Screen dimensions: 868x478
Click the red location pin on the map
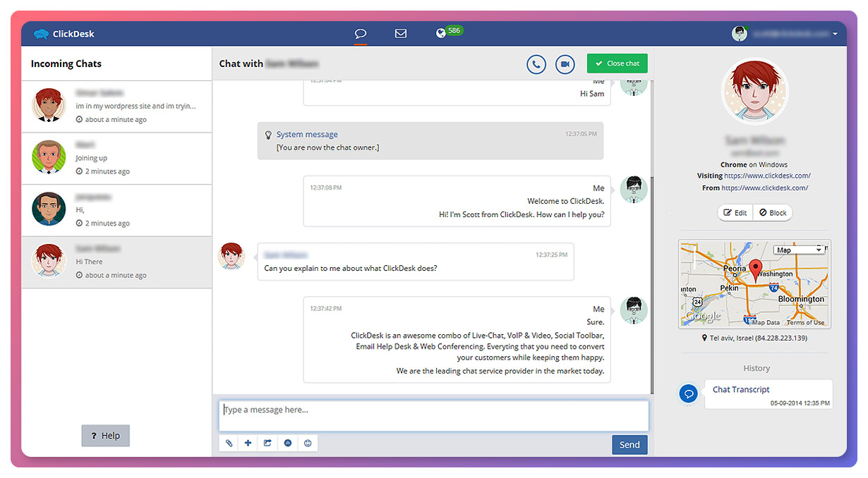click(x=756, y=271)
